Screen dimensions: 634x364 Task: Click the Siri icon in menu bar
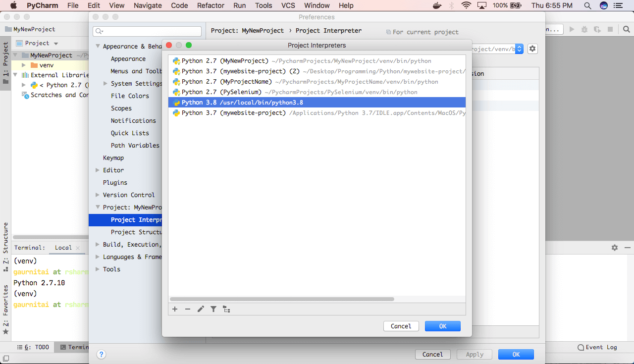(x=603, y=5)
